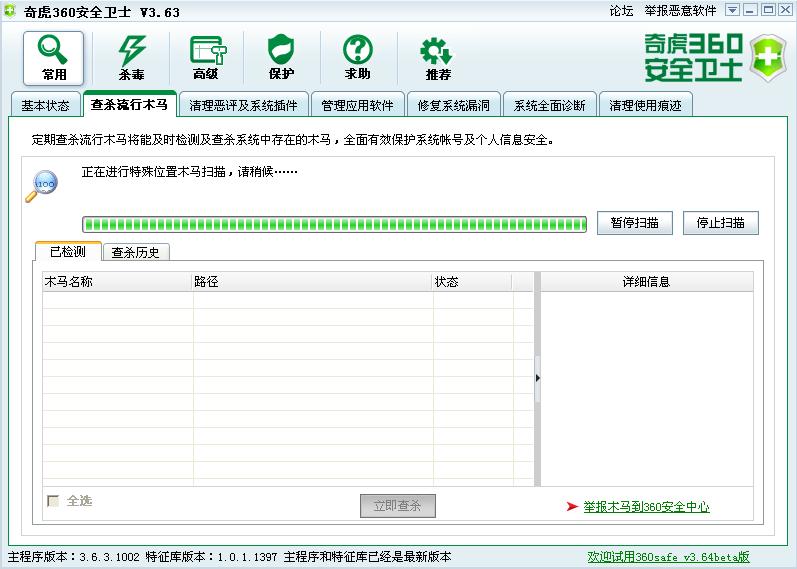Click the 正在进行特殊位置木马扫描 status text
Viewport: 797px width, 569px height.
pos(190,172)
